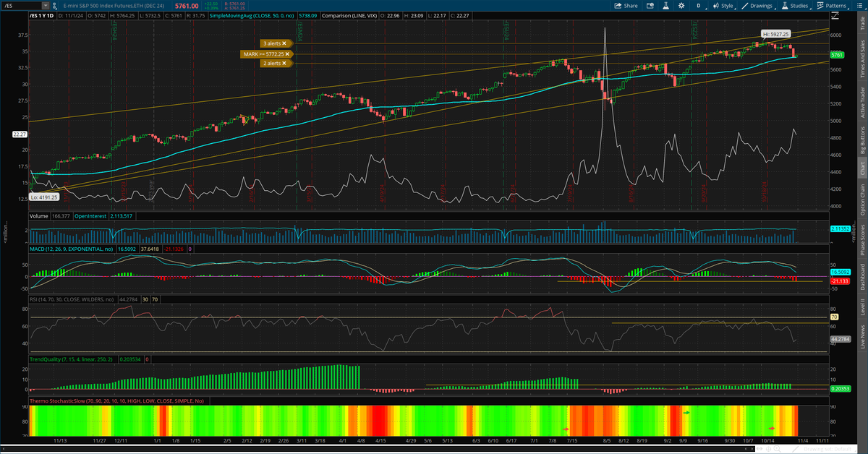The width and height of the screenshot is (868, 454).
Task: Click the 22.27 VIX left axis marker
Action: pos(20,134)
